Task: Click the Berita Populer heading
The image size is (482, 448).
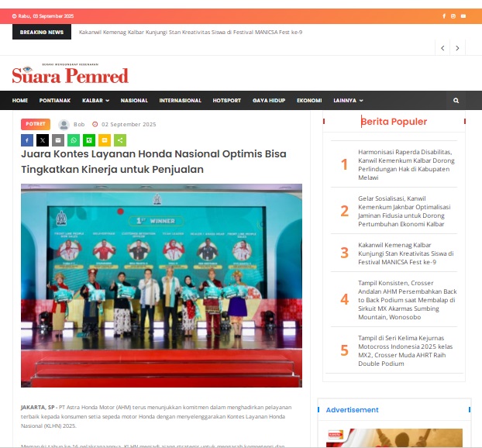Action: point(394,122)
